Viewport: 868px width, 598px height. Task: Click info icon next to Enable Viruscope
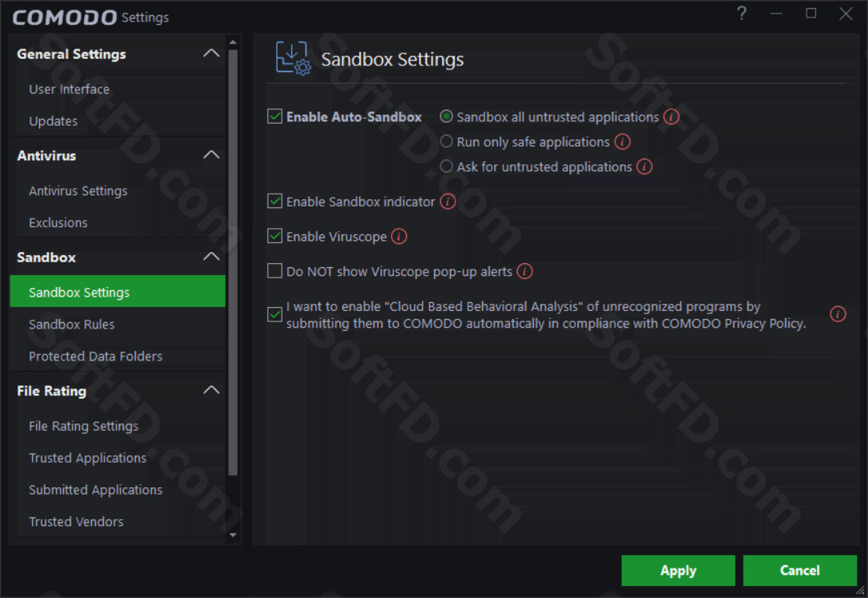[x=399, y=236]
